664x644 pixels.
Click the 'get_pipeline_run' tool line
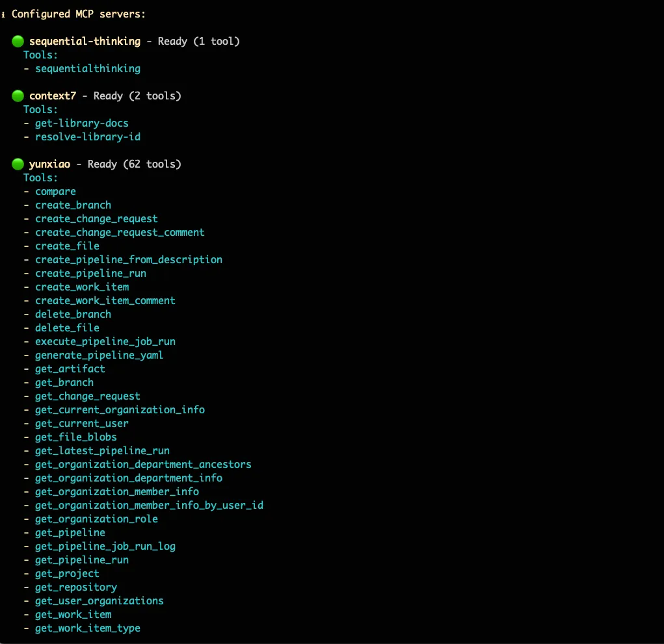tap(82, 560)
